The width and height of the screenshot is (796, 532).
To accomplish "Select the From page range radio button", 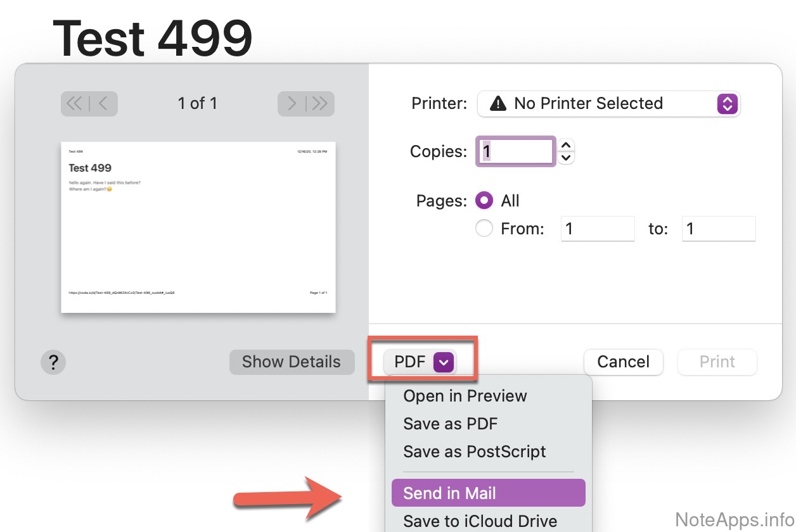I will (x=484, y=229).
